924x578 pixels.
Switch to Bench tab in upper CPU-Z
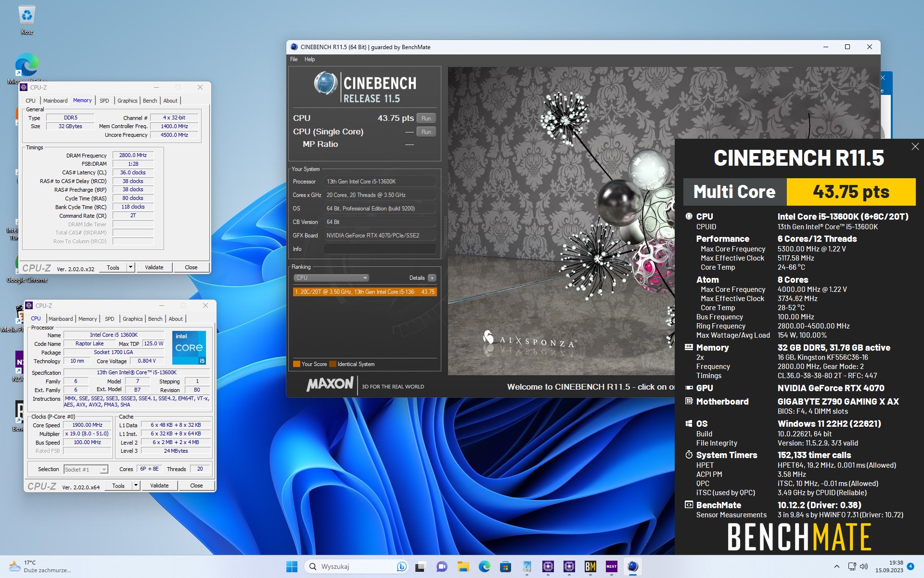point(150,101)
